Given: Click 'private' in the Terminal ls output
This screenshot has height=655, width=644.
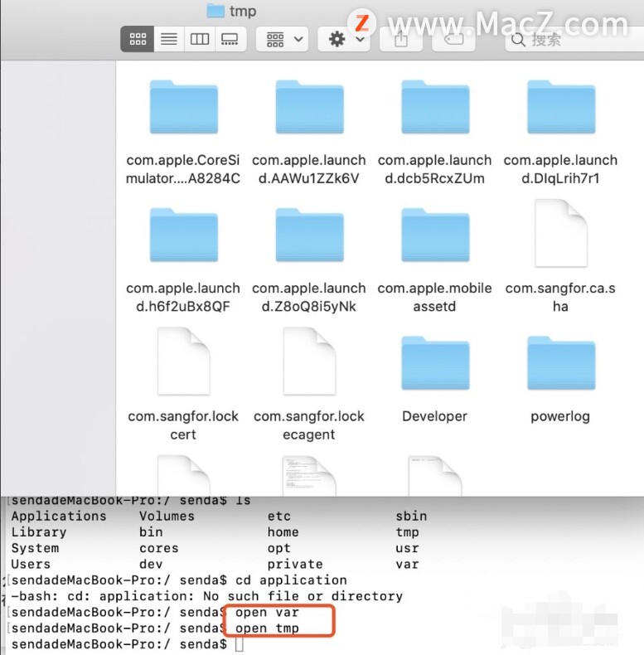Looking at the screenshot, I should point(295,565).
